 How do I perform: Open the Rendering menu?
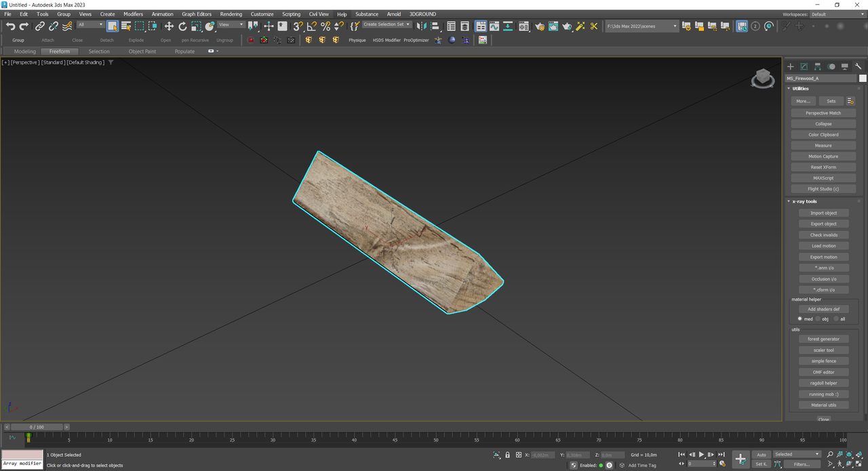(231, 14)
